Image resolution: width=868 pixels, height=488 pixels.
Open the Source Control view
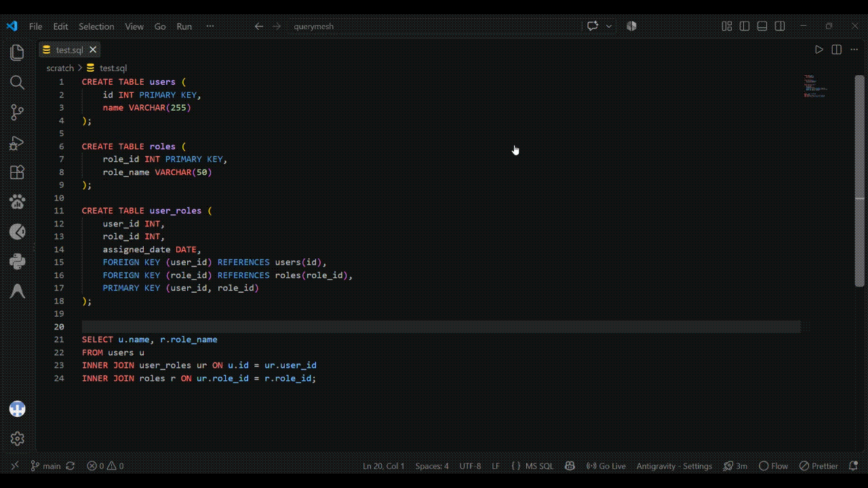pos(18,113)
